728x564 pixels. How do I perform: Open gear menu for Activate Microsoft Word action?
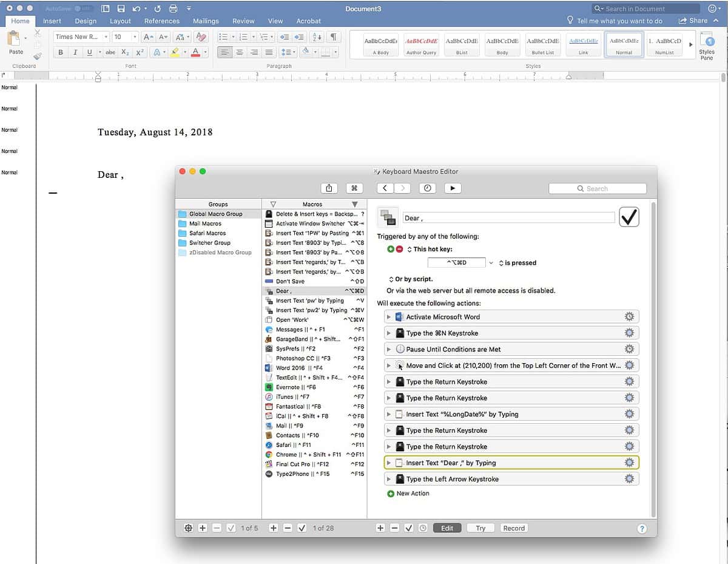point(629,316)
